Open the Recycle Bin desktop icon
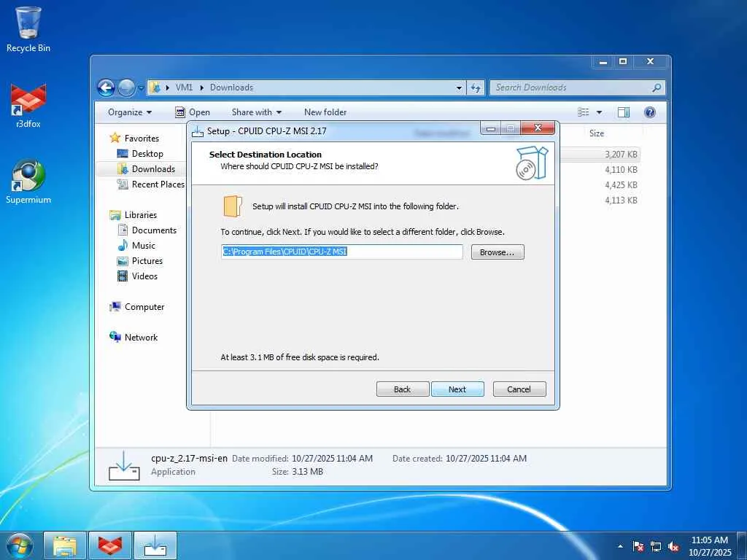The image size is (747, 560). pos(28,29)
